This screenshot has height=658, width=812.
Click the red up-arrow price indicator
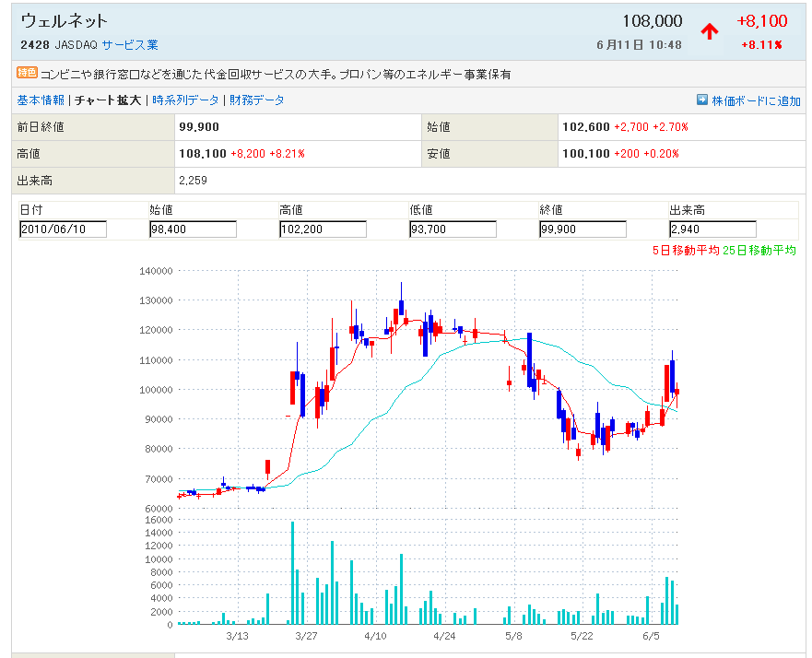tap(710, 31)
